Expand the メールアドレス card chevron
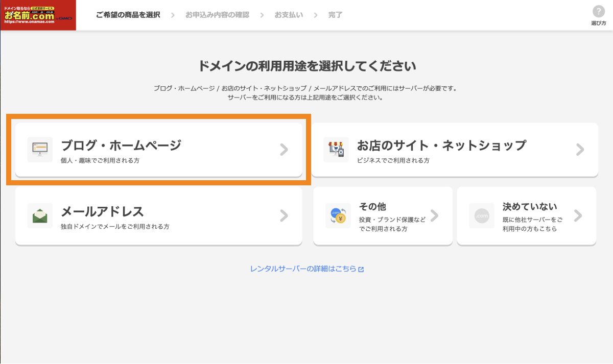 (285, 215)
